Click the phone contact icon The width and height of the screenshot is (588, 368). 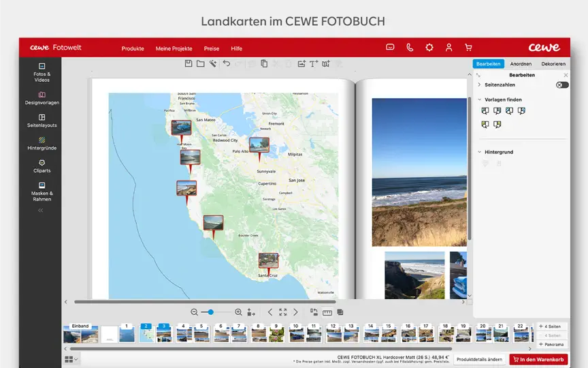tap(410, 47)
